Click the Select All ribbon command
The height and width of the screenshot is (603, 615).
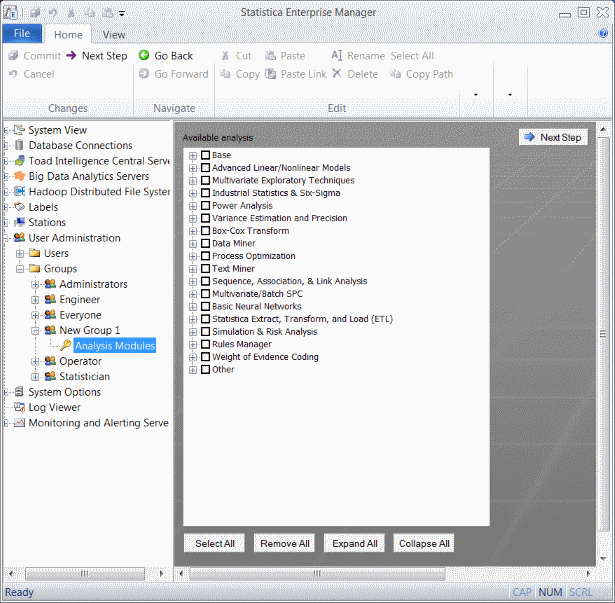point(412,56)
